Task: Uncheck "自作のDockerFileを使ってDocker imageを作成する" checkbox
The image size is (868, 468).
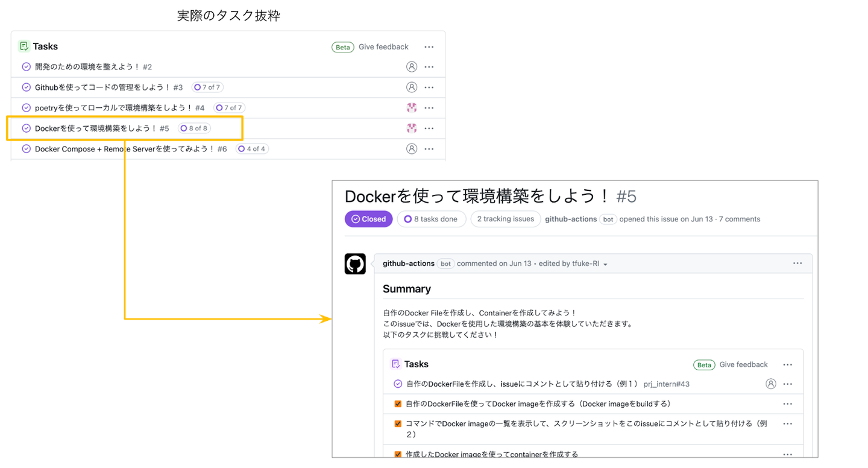Action: [x=398, y=404]
